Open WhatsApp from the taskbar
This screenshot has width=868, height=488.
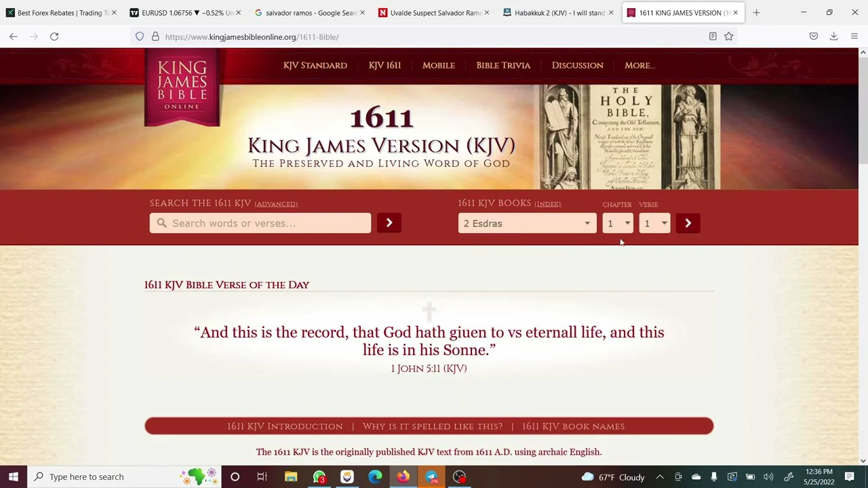319,476
